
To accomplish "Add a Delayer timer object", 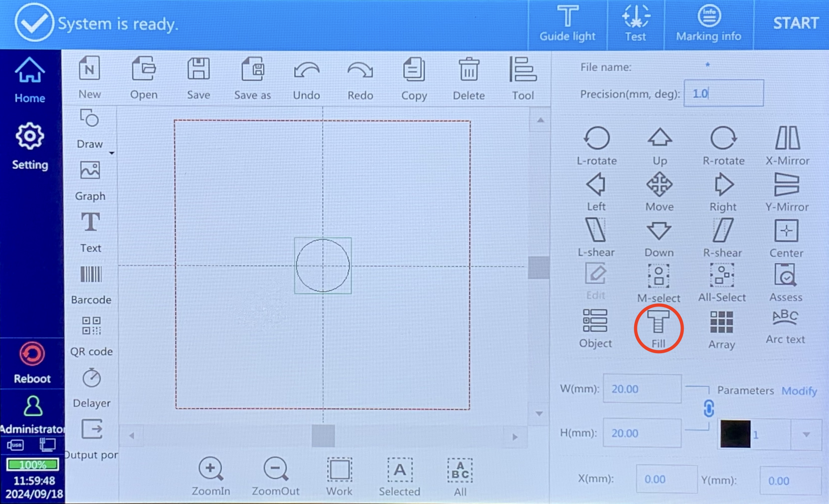I will coord(91,388).
